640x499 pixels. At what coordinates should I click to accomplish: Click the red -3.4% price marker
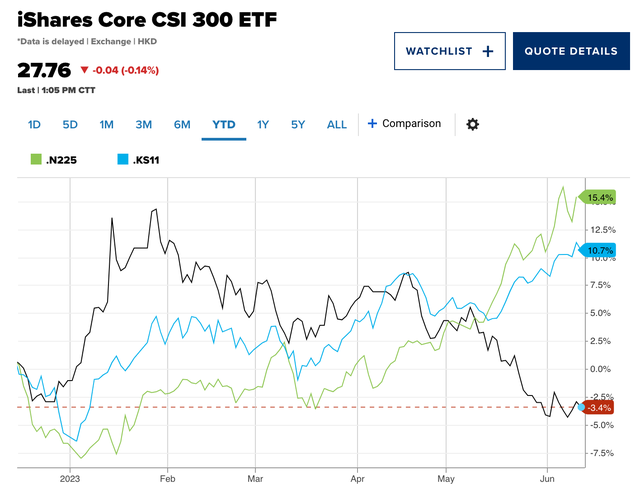(x=598, y=408)
